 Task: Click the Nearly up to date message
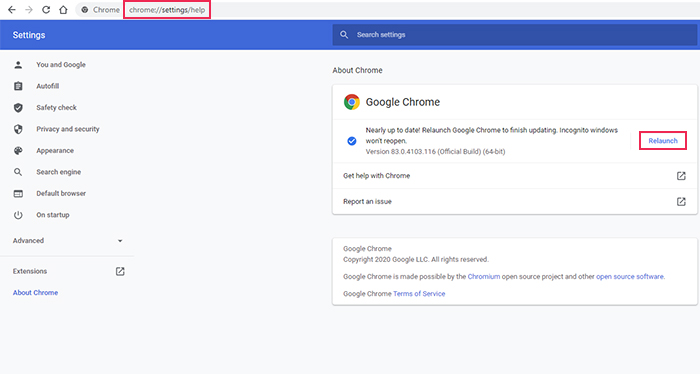[x=492, y=136]
